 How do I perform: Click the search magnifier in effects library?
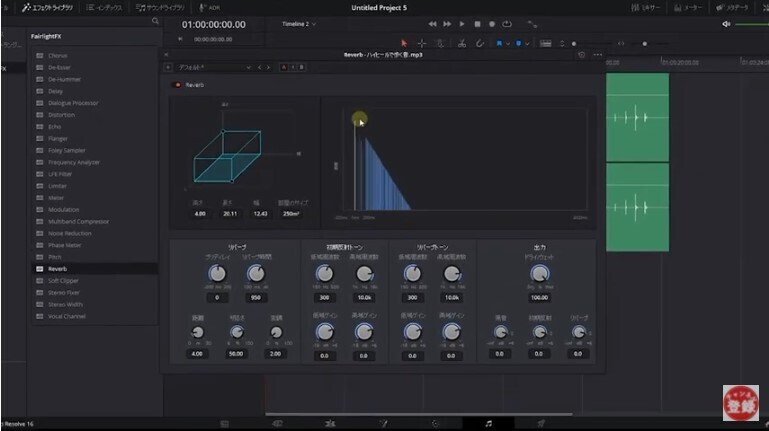click(x=155, y=21)
